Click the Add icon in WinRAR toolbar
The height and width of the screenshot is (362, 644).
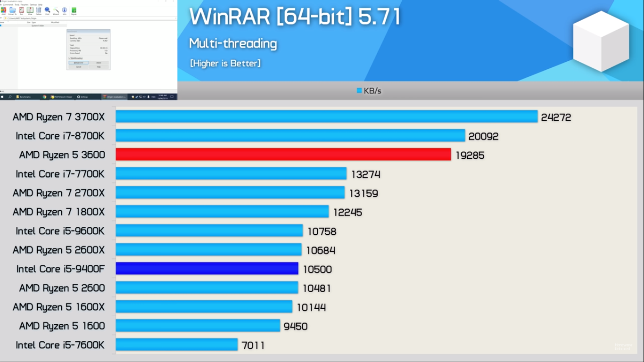(x=3, y=10)
